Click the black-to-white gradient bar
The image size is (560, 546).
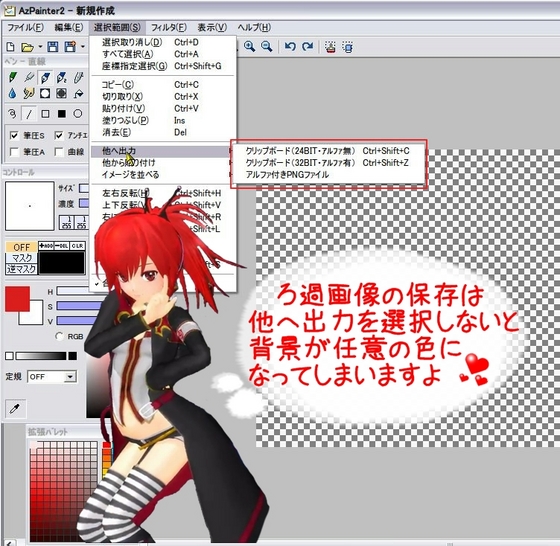tap(41, 356)
